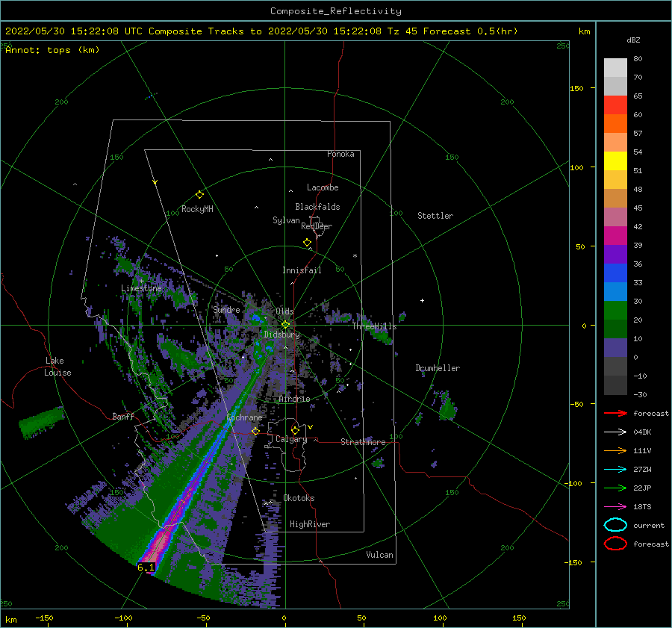This screenshot has width=672, height=628.
Task: Click the white 04DK arrow legend icon
Action: [x=615, y=432]
